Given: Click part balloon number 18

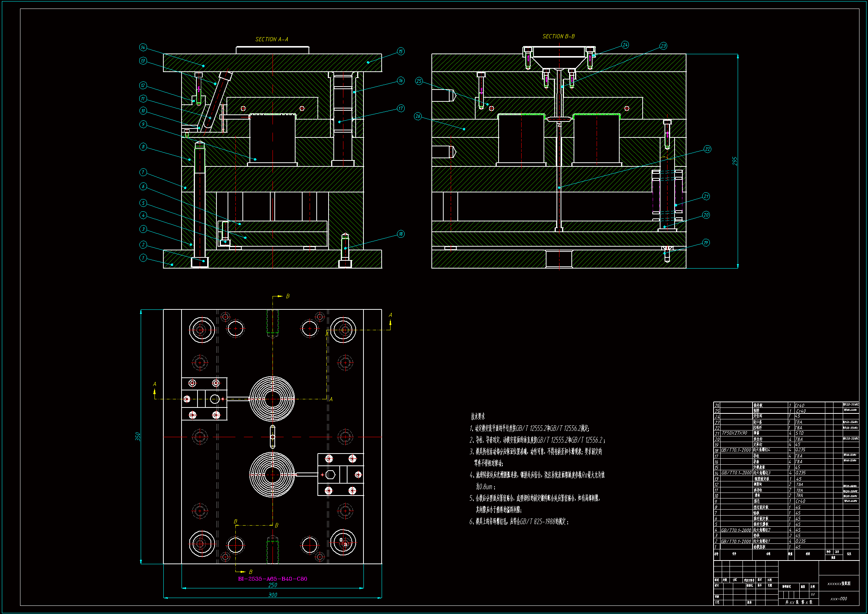Looking at the screenshot, I should 401,234.
